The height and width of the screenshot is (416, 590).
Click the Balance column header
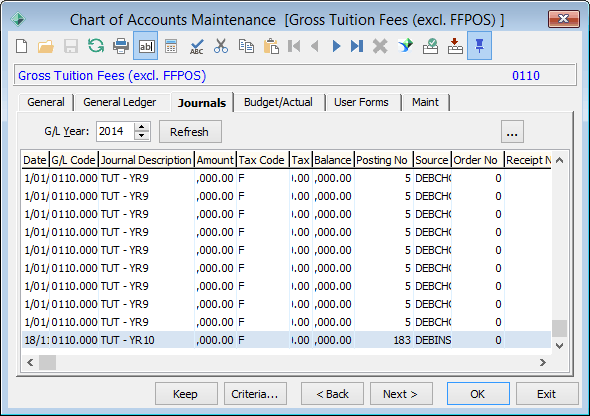pos(333,160)
